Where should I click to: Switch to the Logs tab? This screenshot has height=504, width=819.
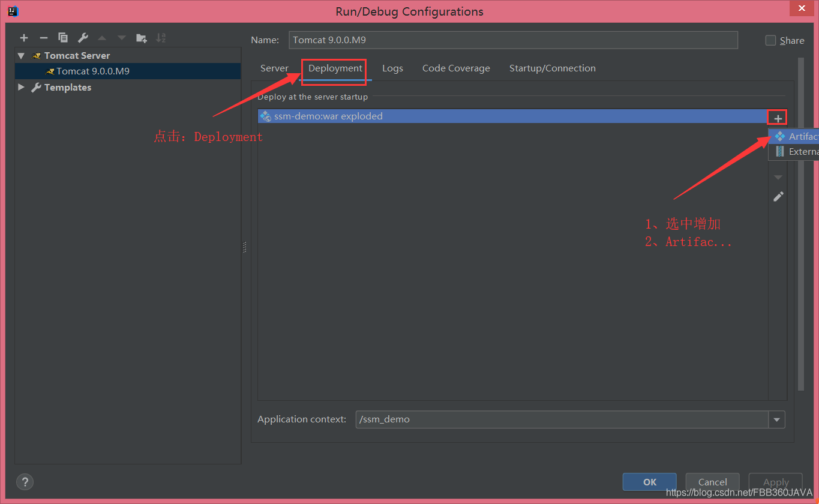point(392,68)
